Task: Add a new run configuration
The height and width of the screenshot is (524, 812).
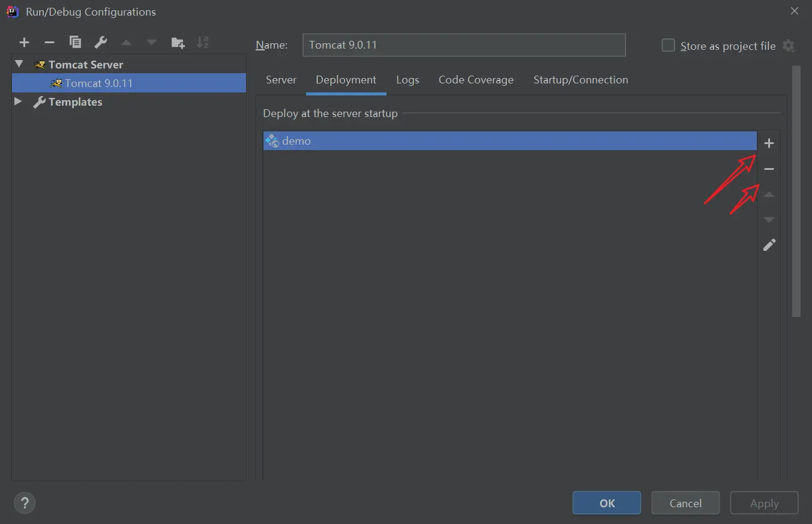Action: pyautogui.click(x=24, y=42)
